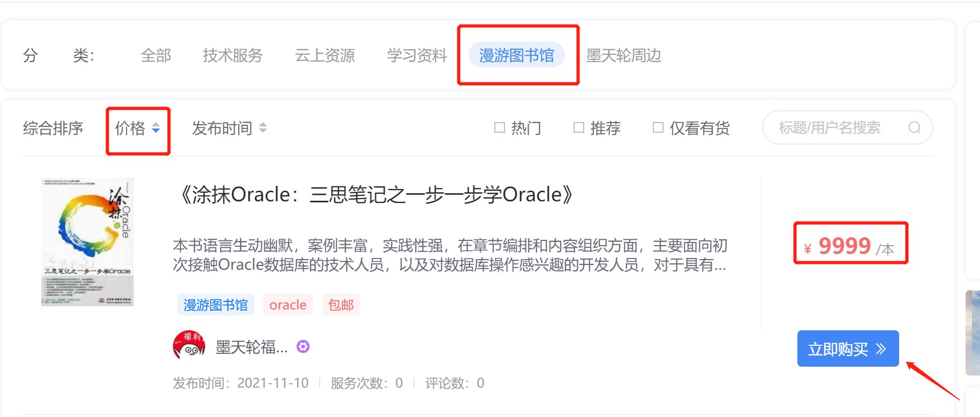This screenshot has height=417, width=980.
Task: Click the 立即购买 button
Action: (x=848, y=348)
